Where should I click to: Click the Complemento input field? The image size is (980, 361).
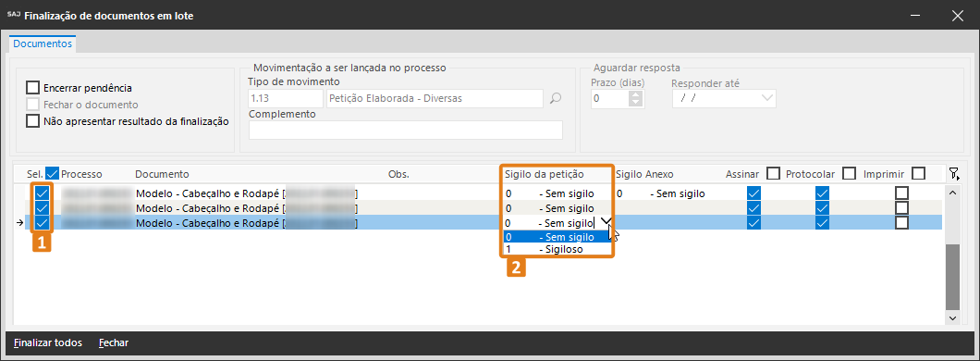pos(406,130)
